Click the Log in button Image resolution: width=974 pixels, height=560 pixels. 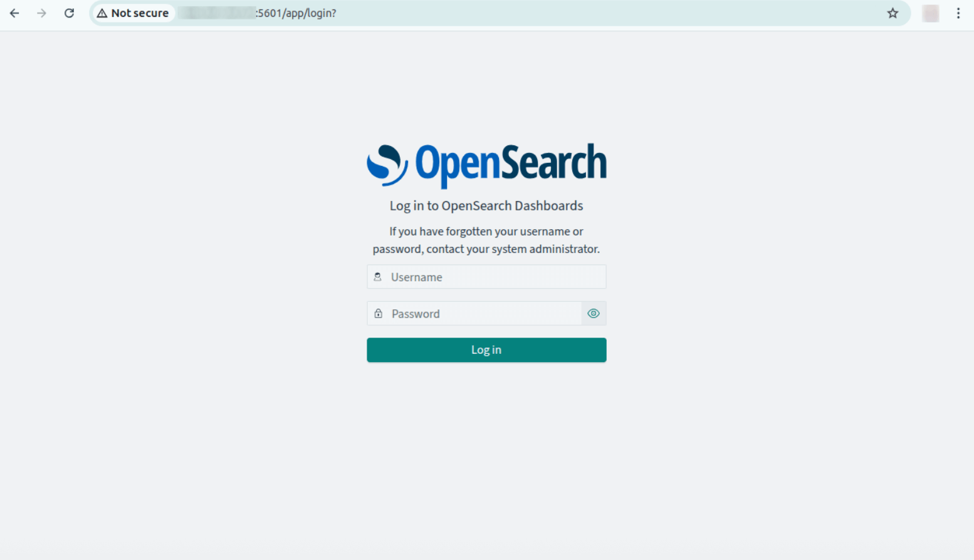486,350
